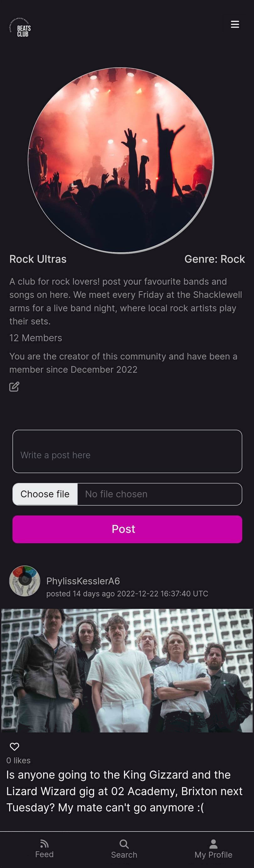Open the Search magnifier icon
The width and height of the screenshot is (254, 868).
[x=124, y=844]
